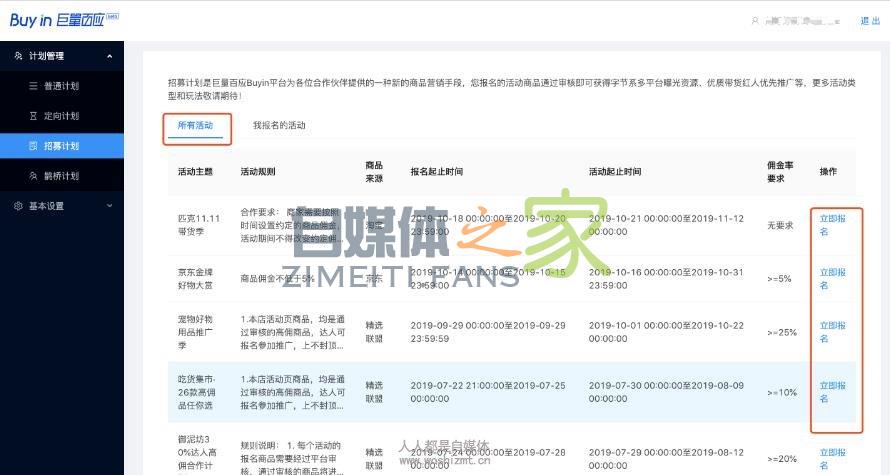Click the 招募计划 icon
This screenshot has height=475, width=890.
tap(33, 146)
